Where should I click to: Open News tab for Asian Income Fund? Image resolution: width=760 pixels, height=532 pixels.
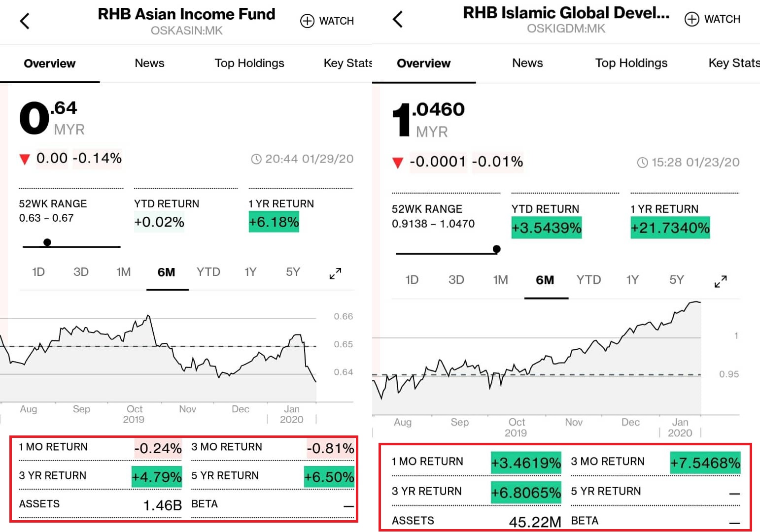149,63
